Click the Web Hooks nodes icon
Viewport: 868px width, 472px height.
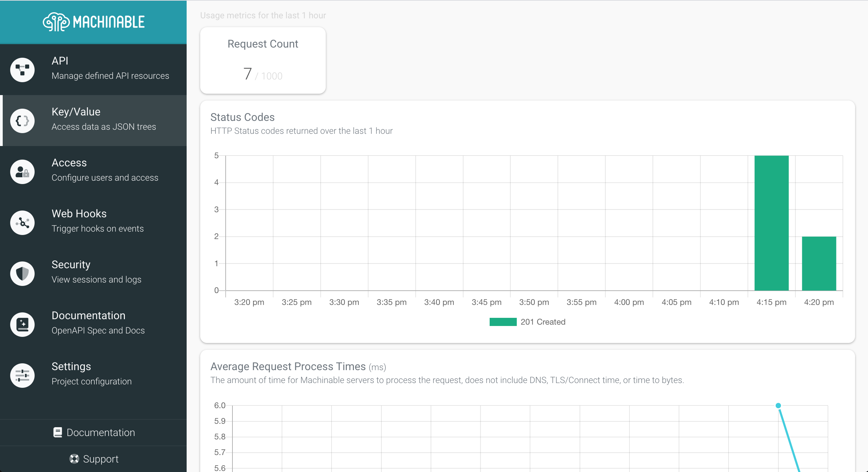(22, 223)
